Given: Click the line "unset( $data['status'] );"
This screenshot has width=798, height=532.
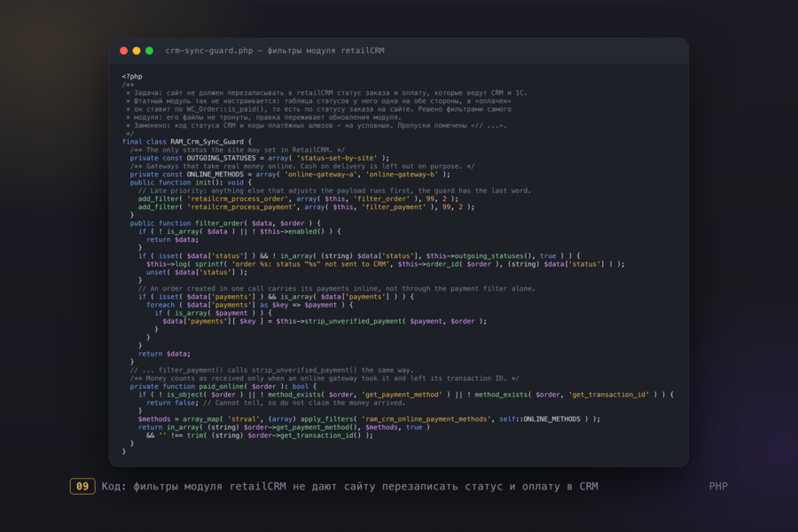Looking at the screenshot, I should (197, 272).
